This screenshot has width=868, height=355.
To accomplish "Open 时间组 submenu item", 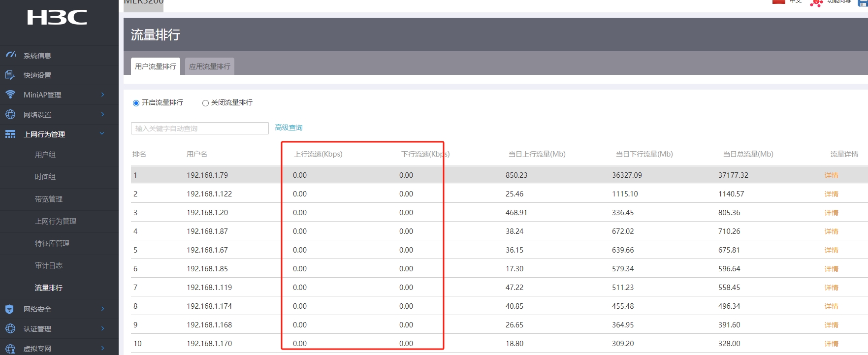I will click(x=45, y=177).
